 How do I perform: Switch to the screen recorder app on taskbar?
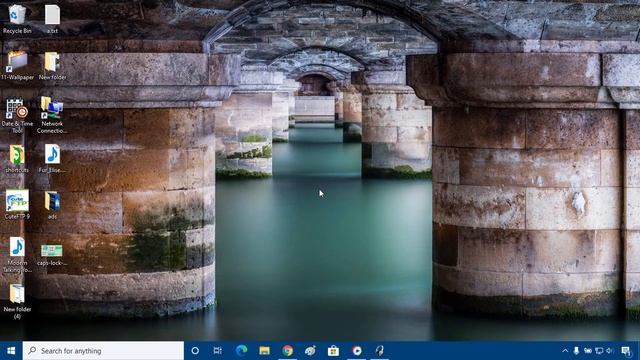357,351
